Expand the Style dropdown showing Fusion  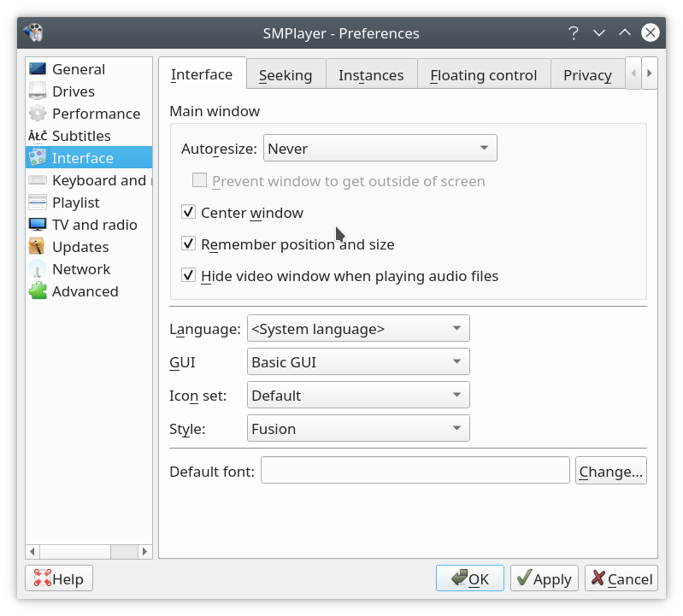click(357, 429)
